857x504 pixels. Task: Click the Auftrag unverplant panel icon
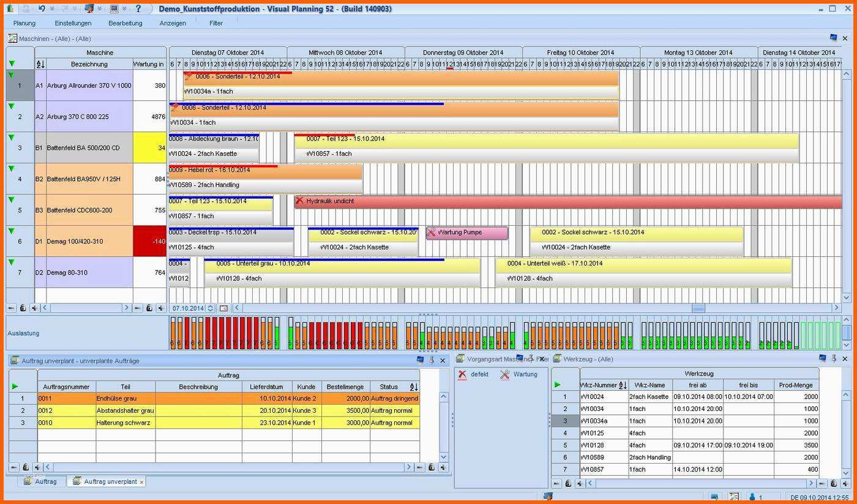tap(15, 361)
